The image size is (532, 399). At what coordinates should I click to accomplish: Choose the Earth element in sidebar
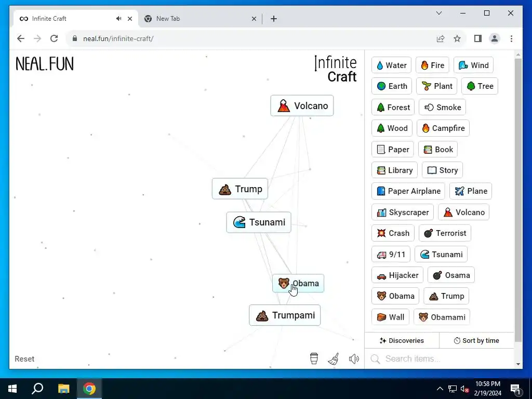click(x=392, y=86)
